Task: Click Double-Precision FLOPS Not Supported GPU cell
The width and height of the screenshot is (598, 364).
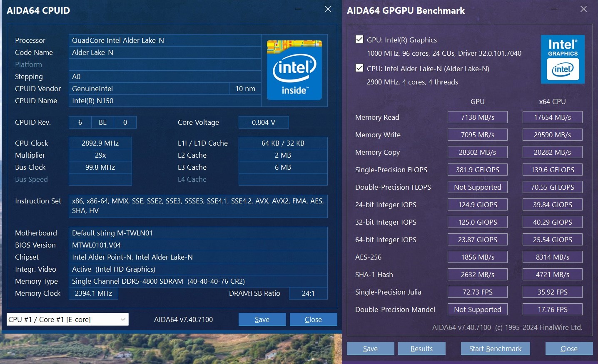Action: 478,187
